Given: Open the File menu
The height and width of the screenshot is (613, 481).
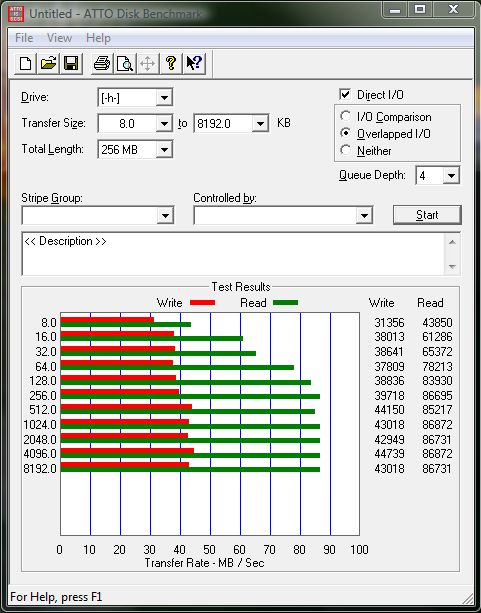Looking at the screenshot, I should pos(24,38).
